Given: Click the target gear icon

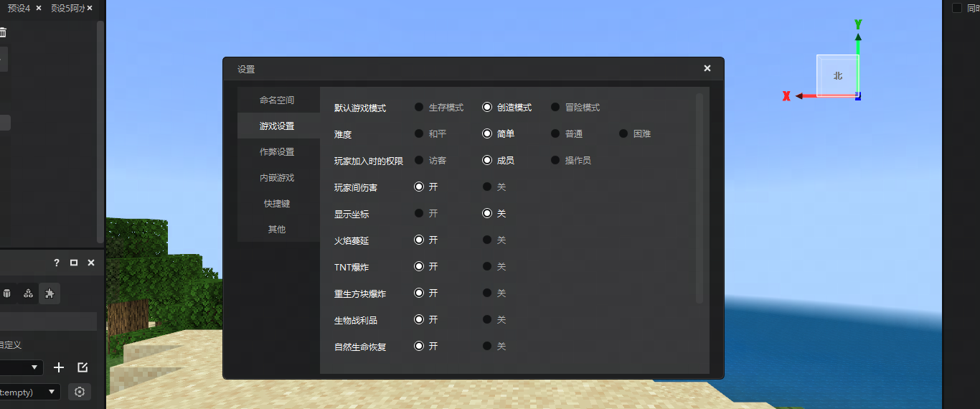Looking at the screenshot, I should point(80,392).
